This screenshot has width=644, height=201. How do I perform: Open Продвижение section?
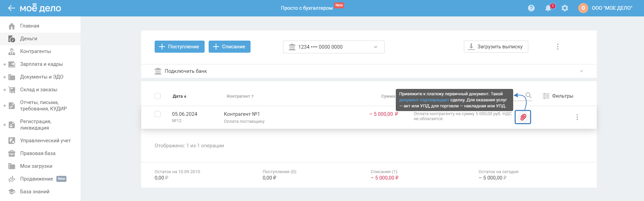(37, 179)
